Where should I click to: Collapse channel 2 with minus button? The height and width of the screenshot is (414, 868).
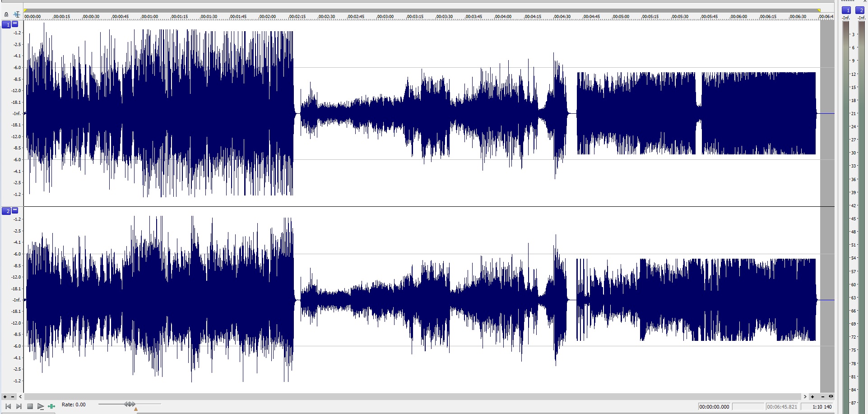15,210
